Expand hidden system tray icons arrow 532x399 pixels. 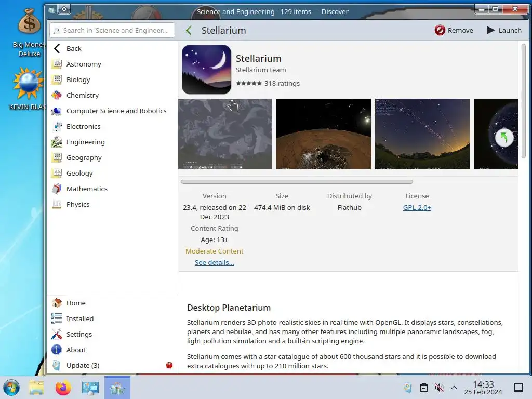point(454,388)
